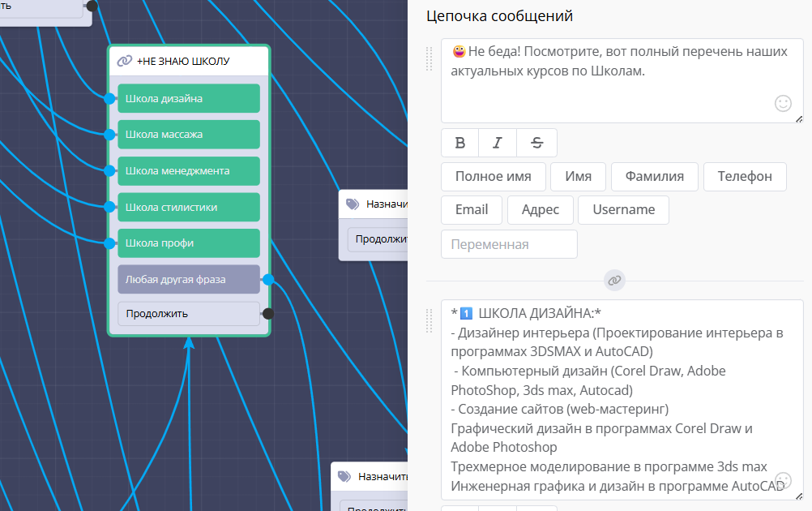The width and height of the screenshot is (812, 511).
Task: Open emoji picker in second message box
Action: click(783, 479)
